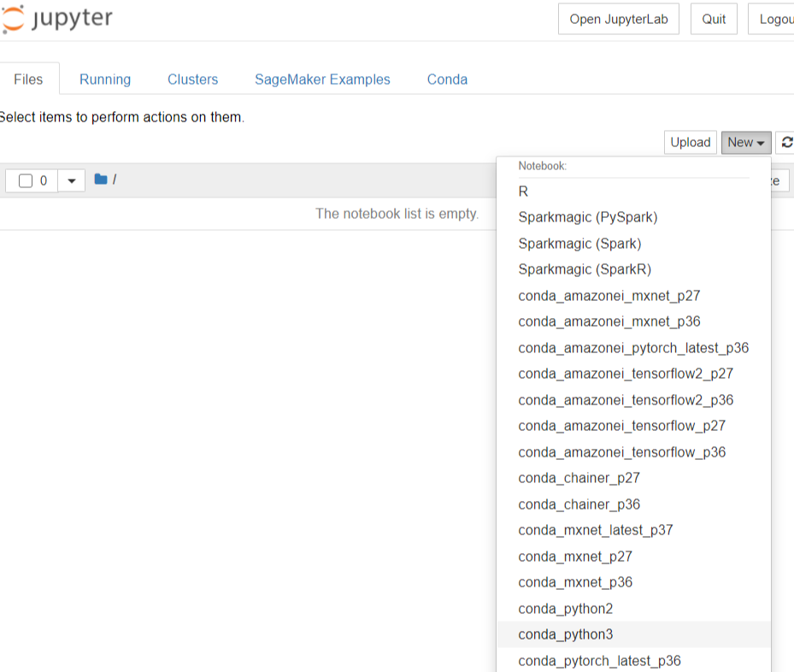Create a conda_python3 notebook

pos(633,634)
